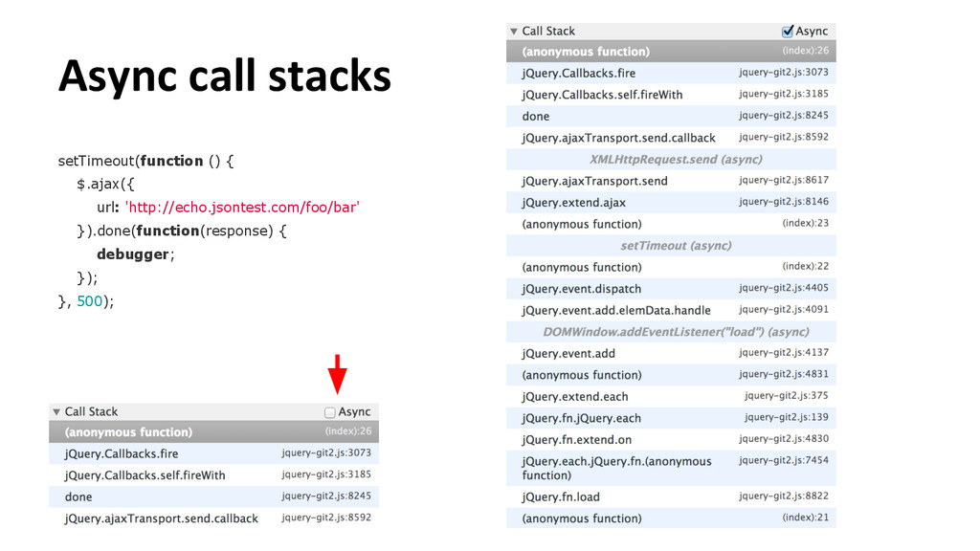Image resolution: width=980 pixels, height=551 pixels.
Task: Select the anonymous function frame at (index):23
Action: pyautogui.click(x=671, y=224)
